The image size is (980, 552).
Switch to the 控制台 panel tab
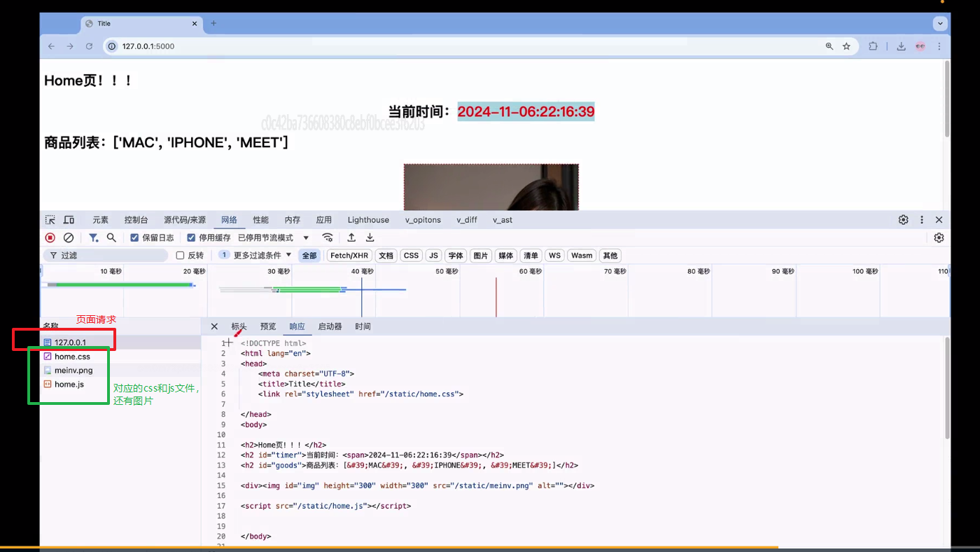(x=136, y=220)
